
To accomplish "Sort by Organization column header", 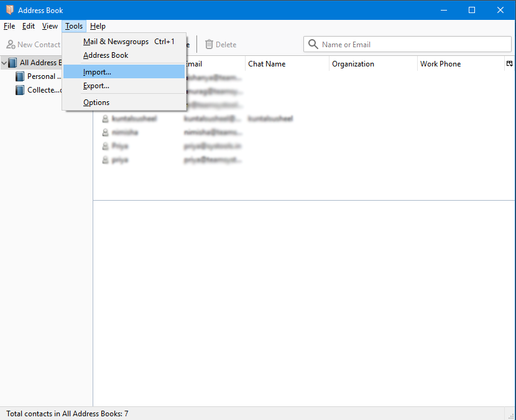I will coord(373,64).
